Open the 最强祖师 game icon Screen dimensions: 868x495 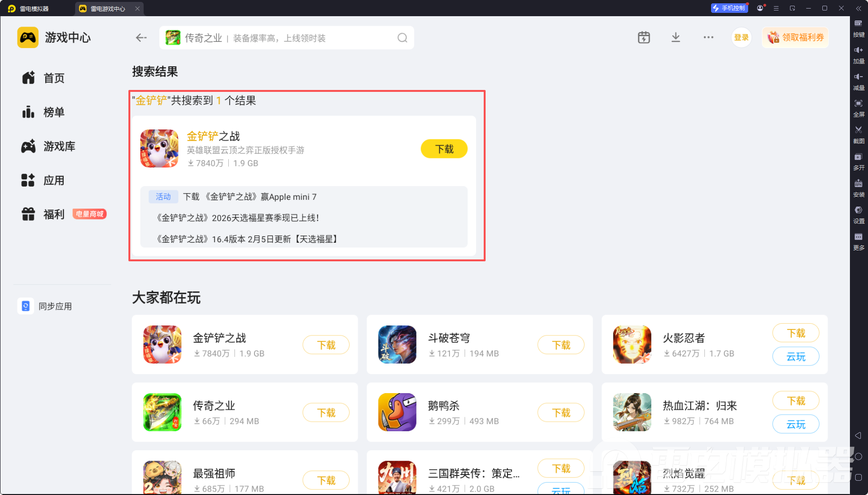click(x=162, y=477)
